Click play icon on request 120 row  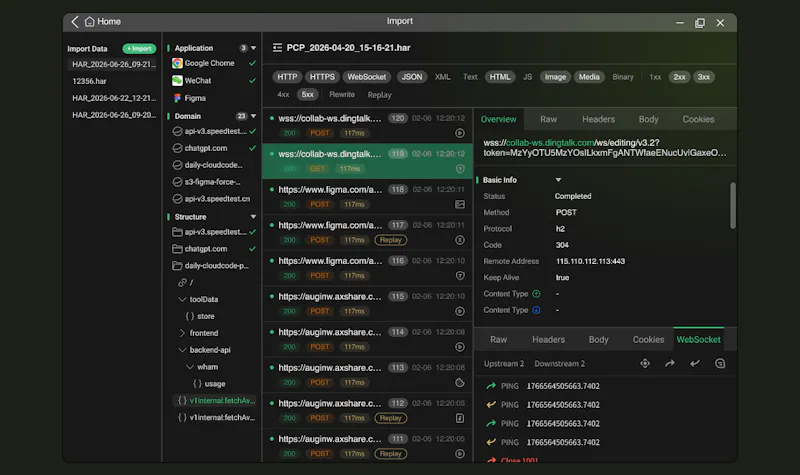coord(460,133)
